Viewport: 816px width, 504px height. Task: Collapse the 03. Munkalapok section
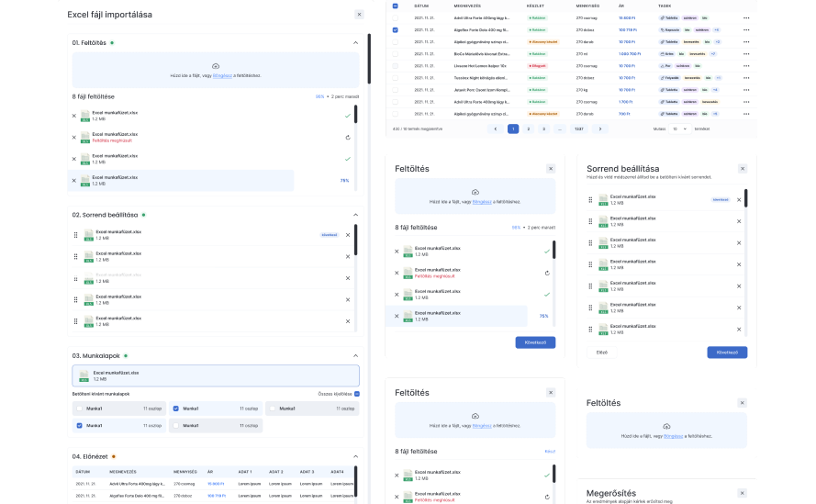[355, 354]
